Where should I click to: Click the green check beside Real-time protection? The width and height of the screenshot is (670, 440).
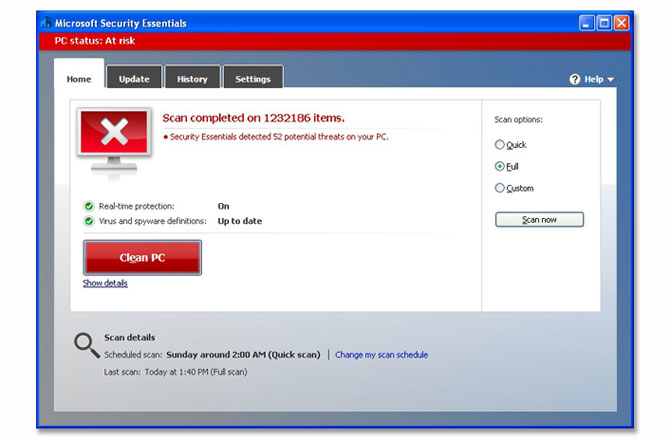(88, 206)
